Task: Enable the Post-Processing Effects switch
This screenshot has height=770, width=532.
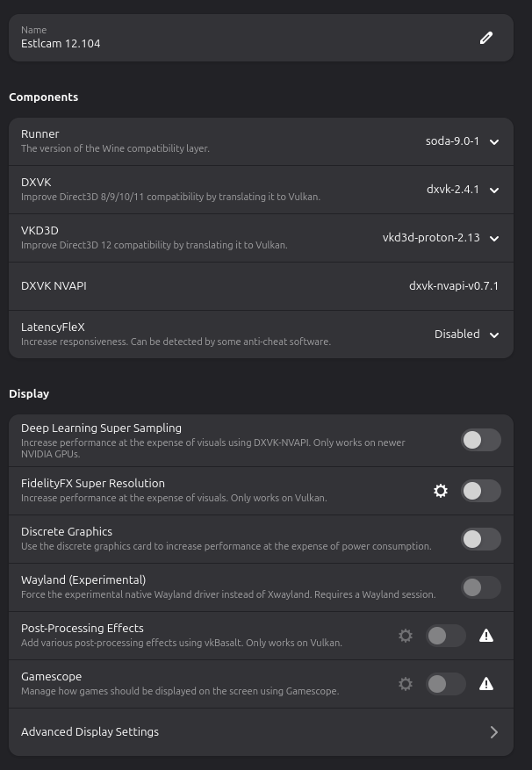Action: (x=446, y=636)
